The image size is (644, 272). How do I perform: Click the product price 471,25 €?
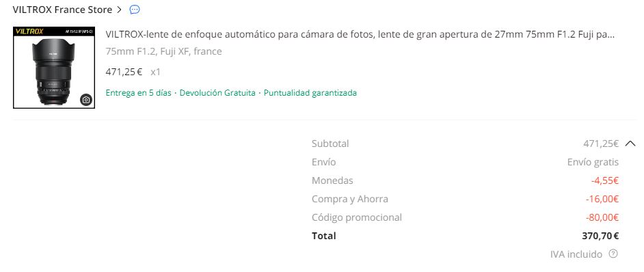124,72
